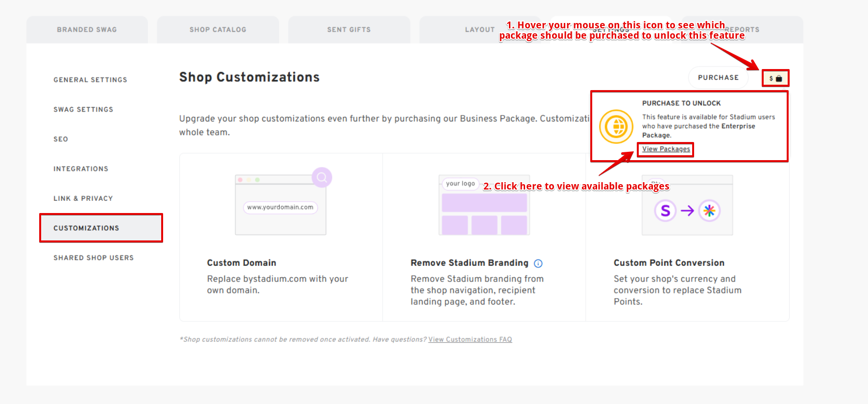The image size is (868, 404).
Task: Switch to the Shop Catalog tab
Action: coord(218,30)
